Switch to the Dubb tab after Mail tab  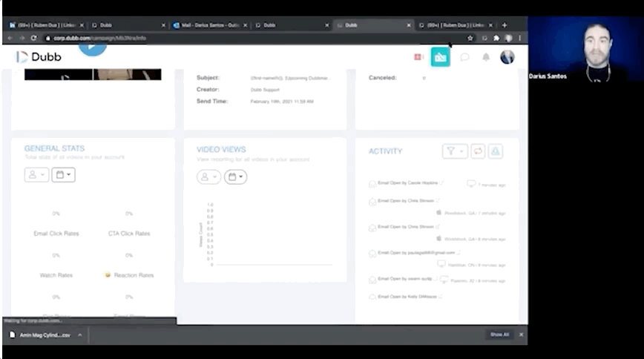292,25
